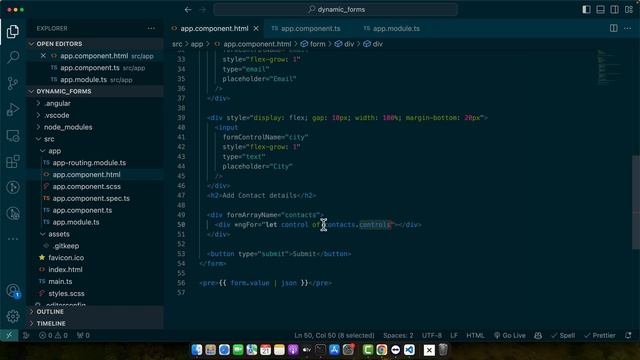The width and height of the screenshot is (640, 360).
Task: Collapse the assets folder
Action: click(96, 234)
